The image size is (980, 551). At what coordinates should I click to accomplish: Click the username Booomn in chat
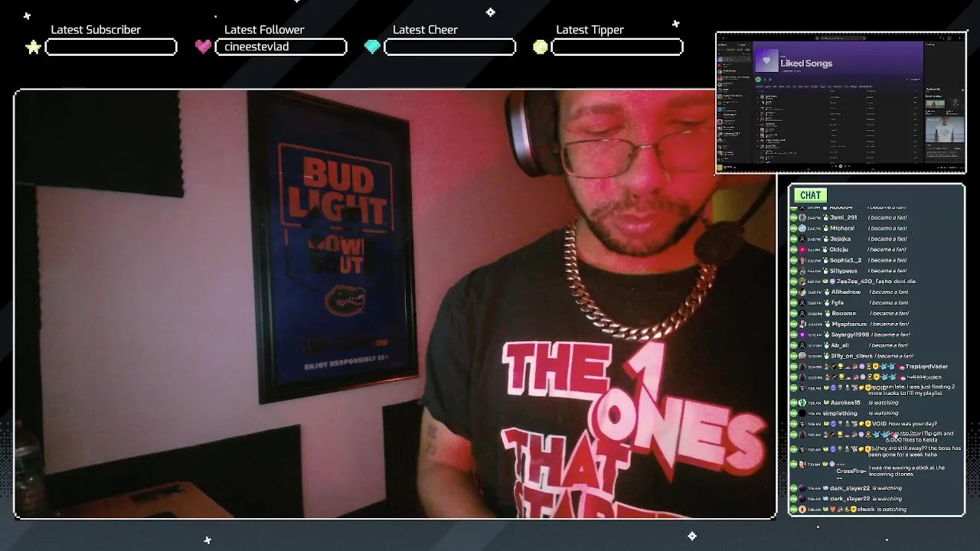click(843, 313)
